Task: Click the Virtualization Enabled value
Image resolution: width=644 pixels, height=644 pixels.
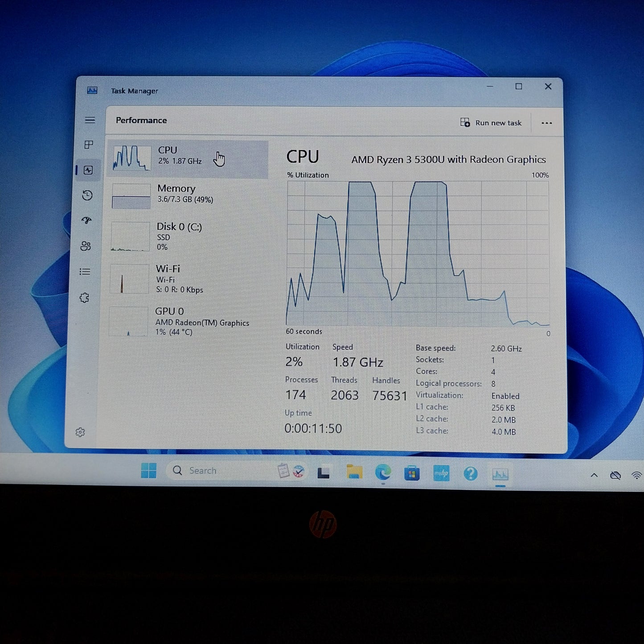Action: (505, 396)
